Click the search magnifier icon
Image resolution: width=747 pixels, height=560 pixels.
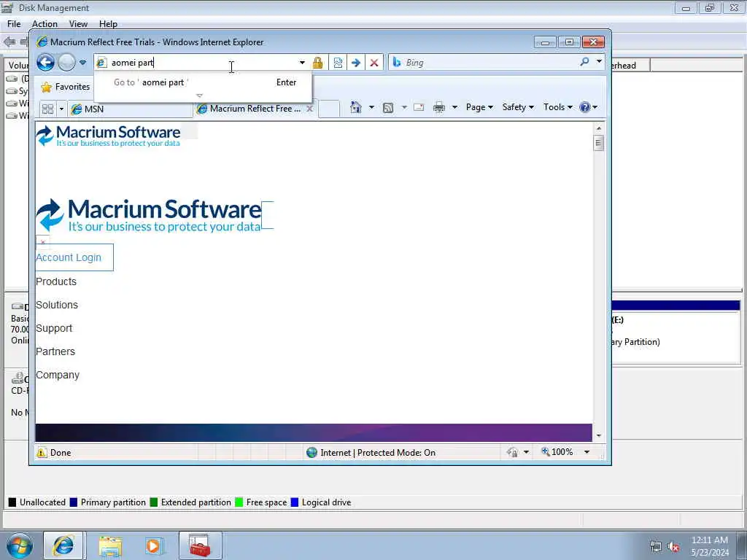584,62
